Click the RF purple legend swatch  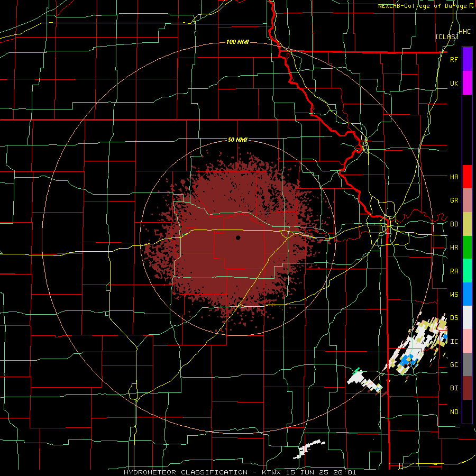(x=467, y=59)
